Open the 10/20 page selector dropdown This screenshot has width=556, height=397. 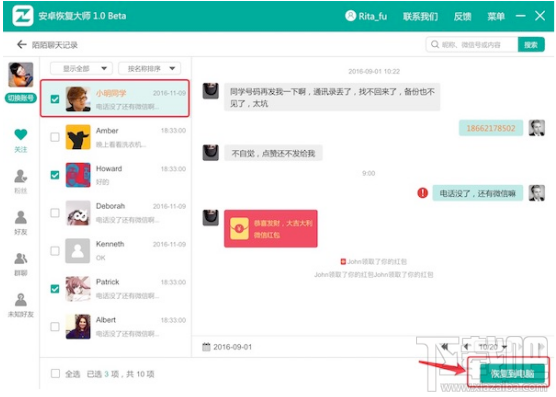(x=493, y=347)
